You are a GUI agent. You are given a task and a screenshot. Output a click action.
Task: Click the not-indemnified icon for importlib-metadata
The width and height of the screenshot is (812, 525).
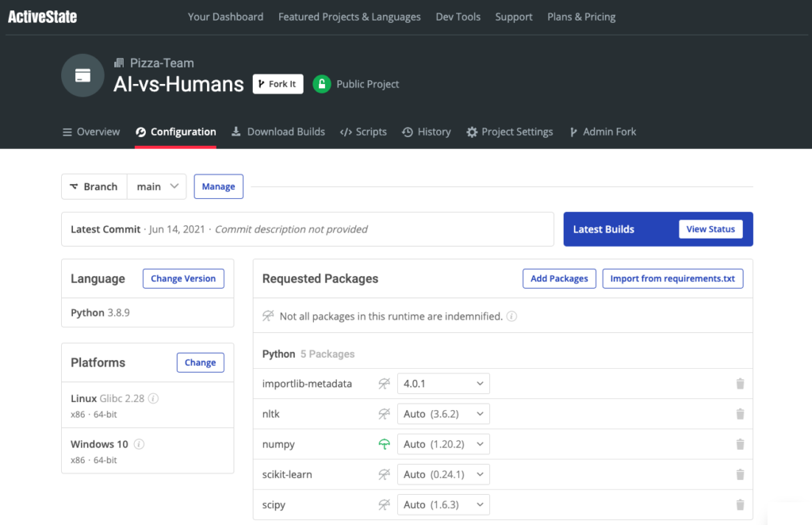coord(384,384)
